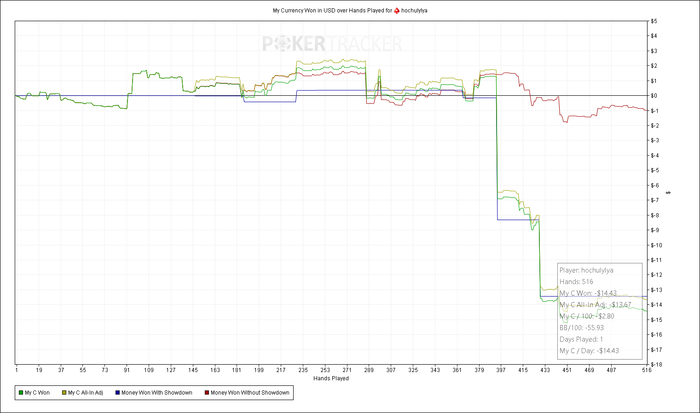The height and width of the screenshot is (413, 700).
Task: Click tooltip line My C Won: -$14.43
Action: (588, 293)
